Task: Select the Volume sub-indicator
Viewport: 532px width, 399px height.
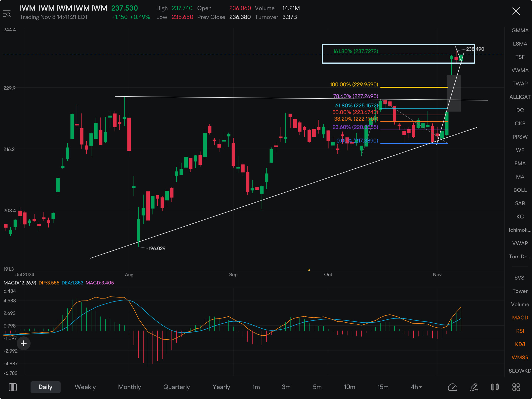Action: pos(520,304)
